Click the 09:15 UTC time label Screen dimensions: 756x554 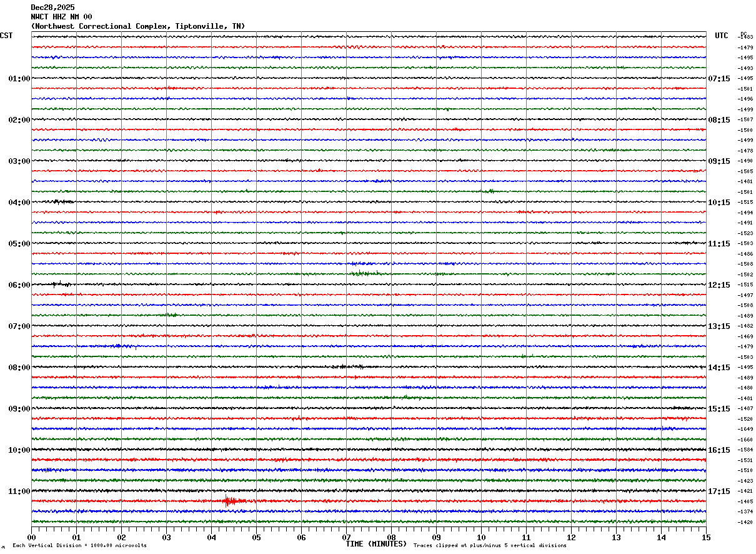[x=719, y=161]
